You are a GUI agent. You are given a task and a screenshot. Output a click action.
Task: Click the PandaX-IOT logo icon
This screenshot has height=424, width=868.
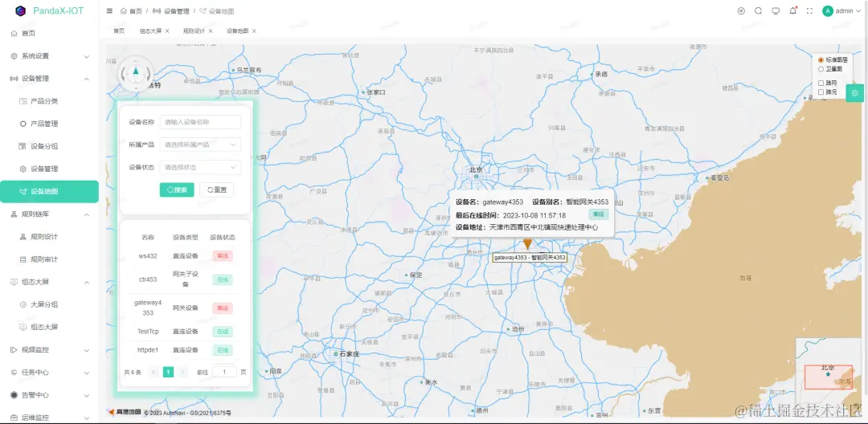click(x=20, y=10)
